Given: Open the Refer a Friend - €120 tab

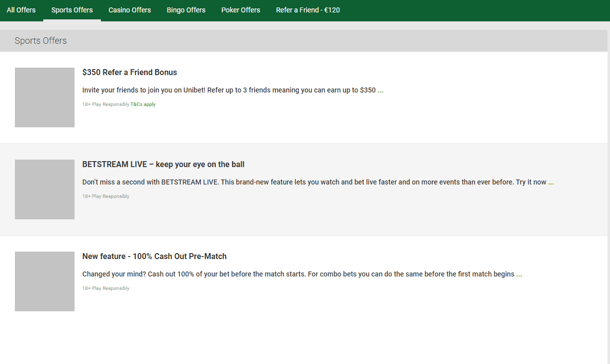Looking at the screenshot, I should tap(308, 10).
